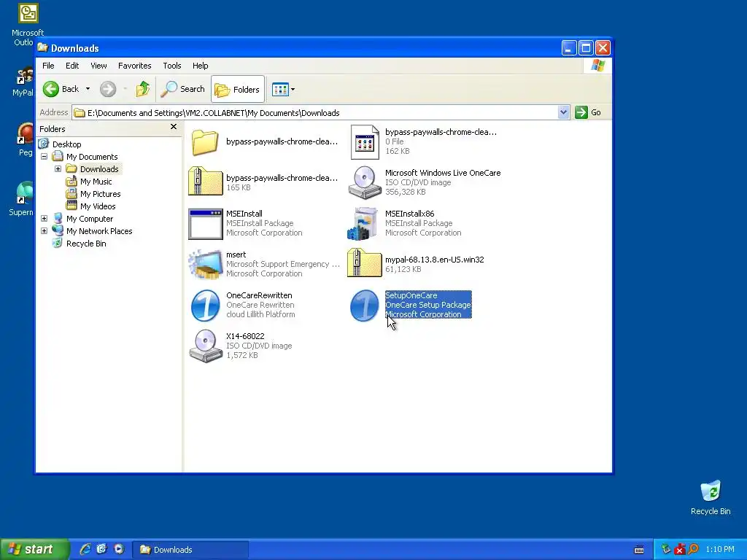The width and height of the screenshot is (747, 560).
Task: Click the address bar path field
Action: point(315,113)
